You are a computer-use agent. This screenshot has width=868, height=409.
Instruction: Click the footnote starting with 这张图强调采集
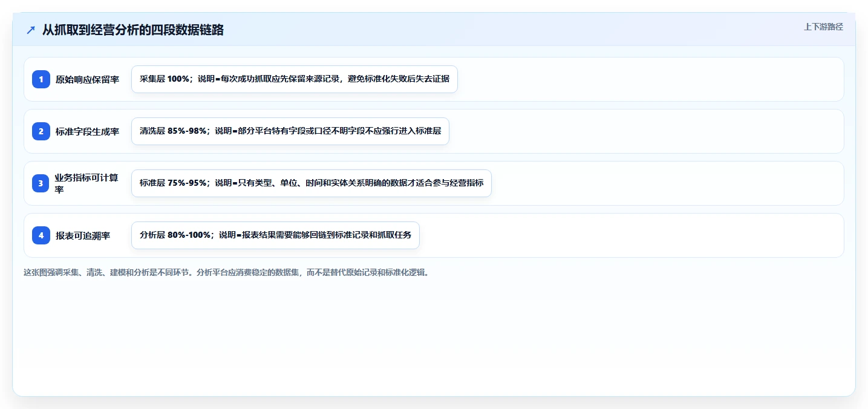[227, 272]
